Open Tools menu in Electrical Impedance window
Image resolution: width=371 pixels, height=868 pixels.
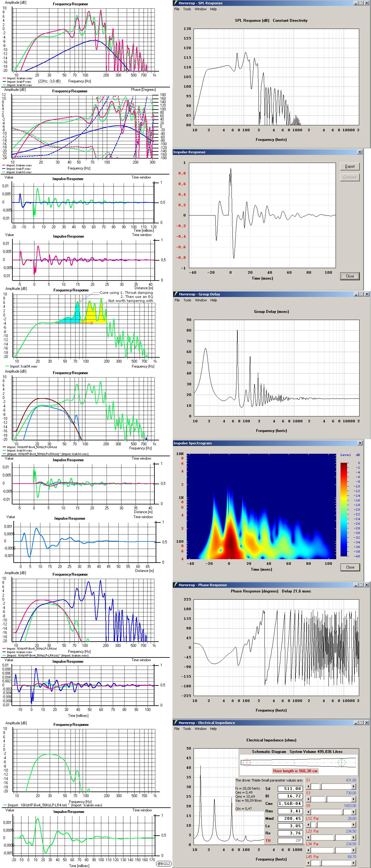click(187, 728)
